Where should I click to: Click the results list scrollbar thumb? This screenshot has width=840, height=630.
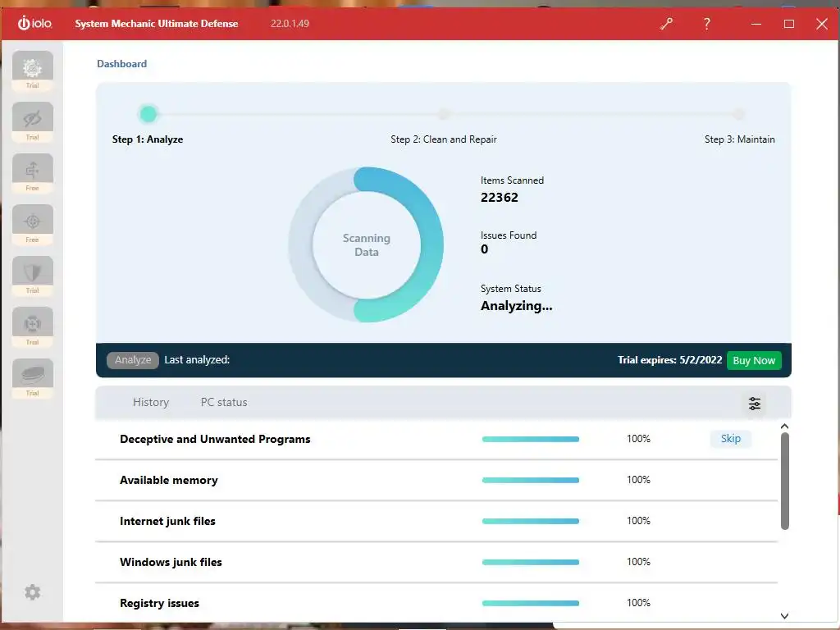[785, 481]
